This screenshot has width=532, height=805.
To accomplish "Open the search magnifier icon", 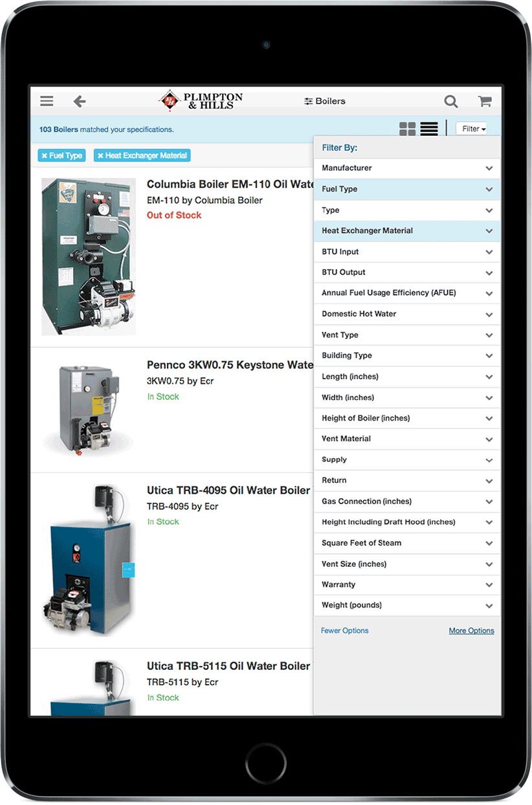I will [x=450, y=101].
